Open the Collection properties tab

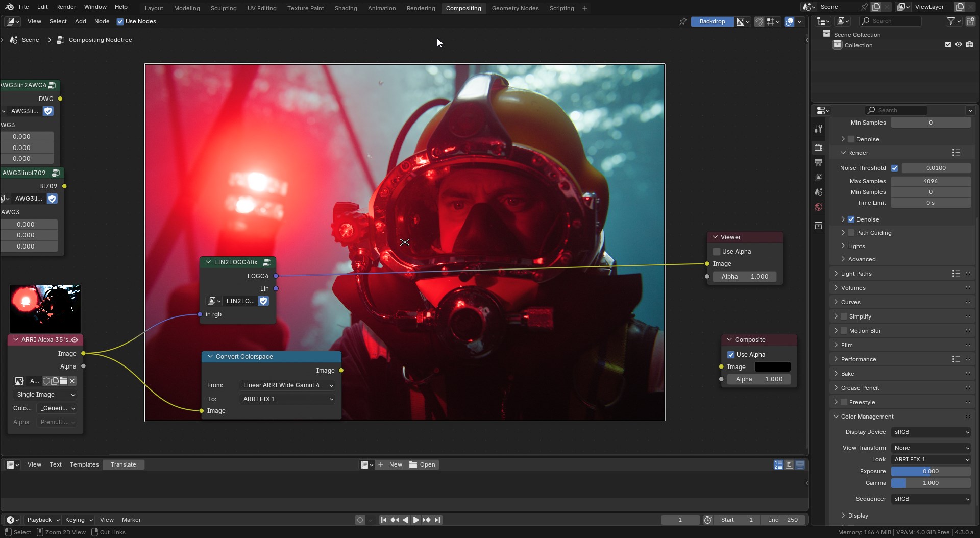(x=819, y=226)
